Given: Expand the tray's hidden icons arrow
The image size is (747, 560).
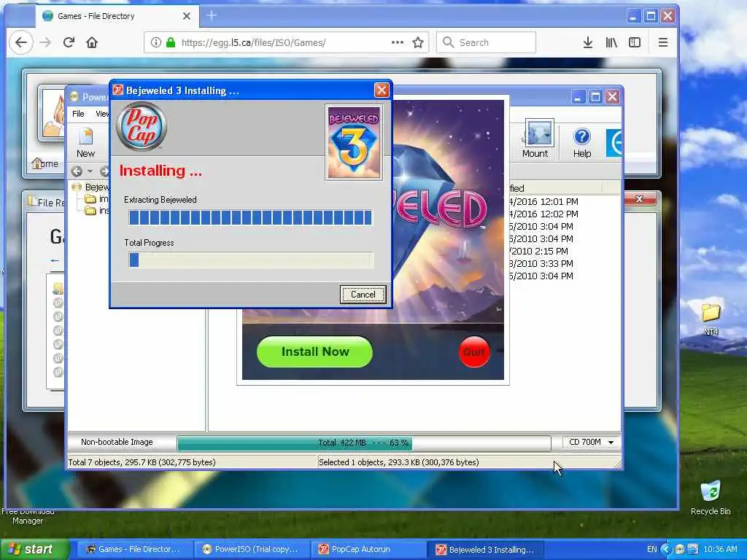Looking at the screenshot, I should (x=666, y=549).
